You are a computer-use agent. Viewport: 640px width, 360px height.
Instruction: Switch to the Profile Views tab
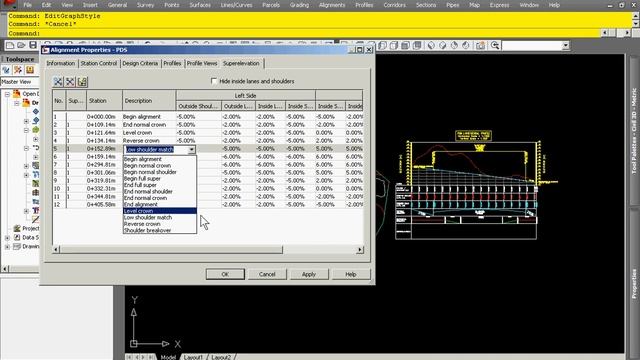202,63
